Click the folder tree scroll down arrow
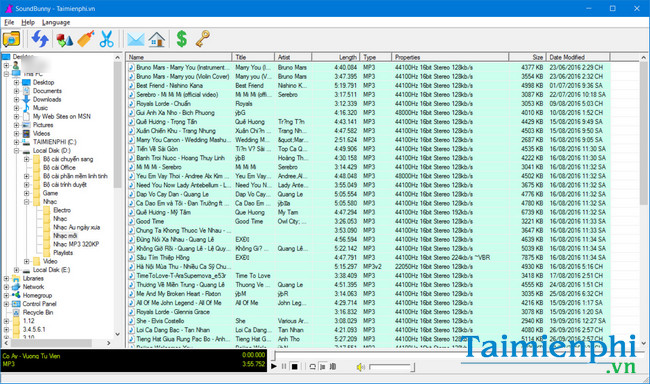 (x=117, y=334)
